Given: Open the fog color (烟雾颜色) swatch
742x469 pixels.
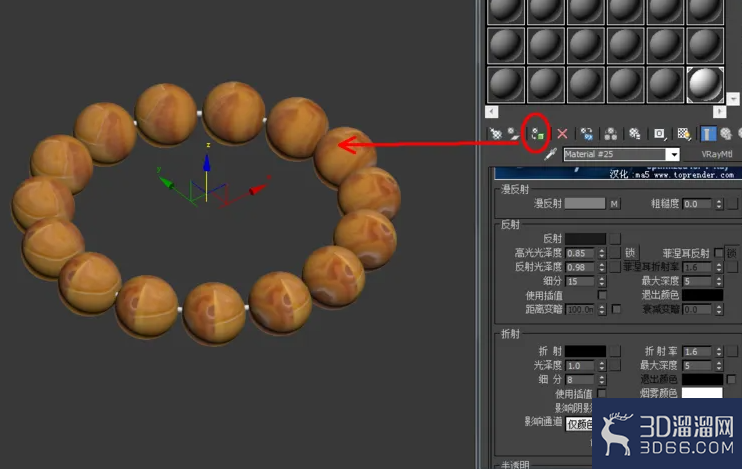Looking at the screenshot, I should tap(702, 393).
